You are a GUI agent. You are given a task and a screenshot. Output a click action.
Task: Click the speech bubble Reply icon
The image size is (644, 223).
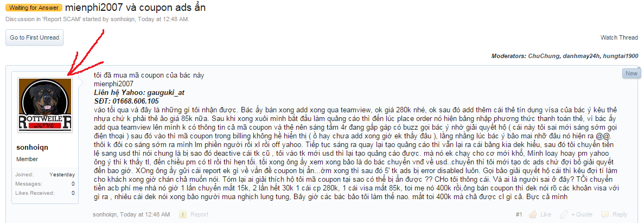[605, 214]
